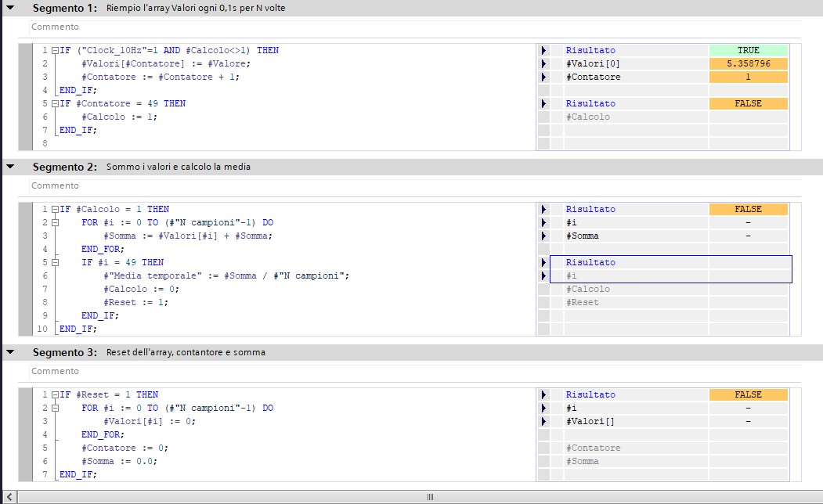Screen dimensions: 823x504
Task: Click the green TRUE result value
Action: click(749, 50)
